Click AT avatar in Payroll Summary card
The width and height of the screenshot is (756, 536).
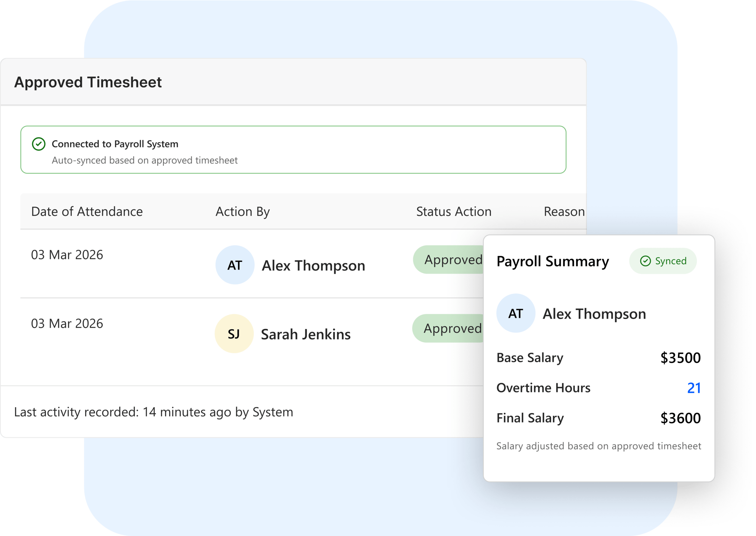click(x=515, y=313)
